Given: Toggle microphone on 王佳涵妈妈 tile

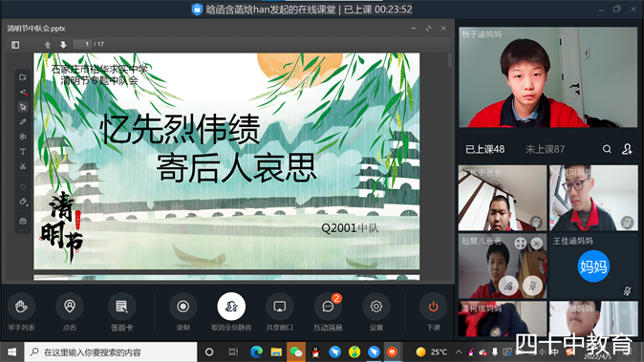Looking at the screenshot, I should [x=627, y=291].
